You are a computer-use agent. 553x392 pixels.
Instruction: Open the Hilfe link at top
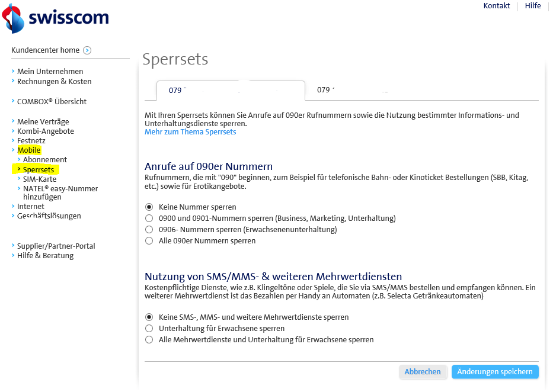point(532,6)
